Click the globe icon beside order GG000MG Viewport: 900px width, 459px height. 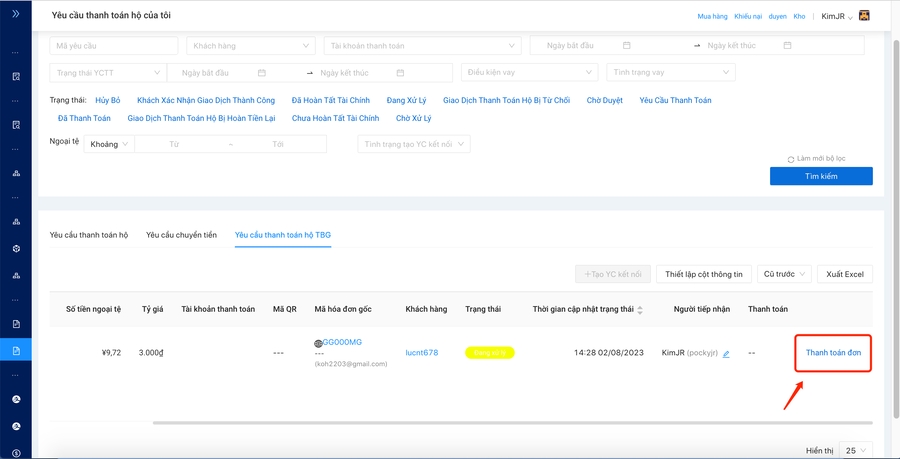pyautogui.click(x=318, y=343)
